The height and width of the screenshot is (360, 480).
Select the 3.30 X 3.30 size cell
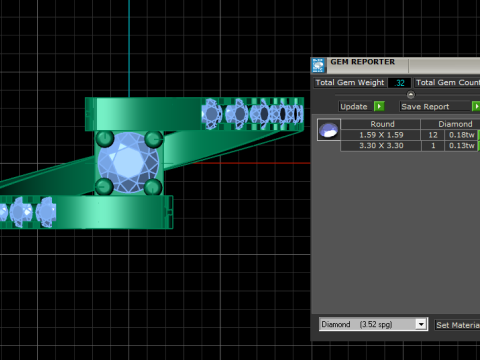[381, 146]
